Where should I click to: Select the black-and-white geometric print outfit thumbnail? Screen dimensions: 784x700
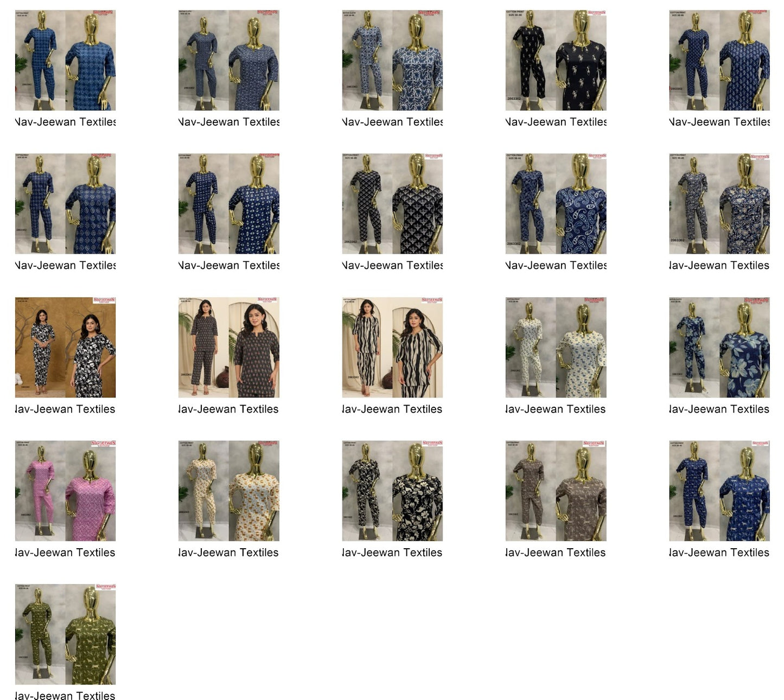pyautogui.click(x=392, y=203)
